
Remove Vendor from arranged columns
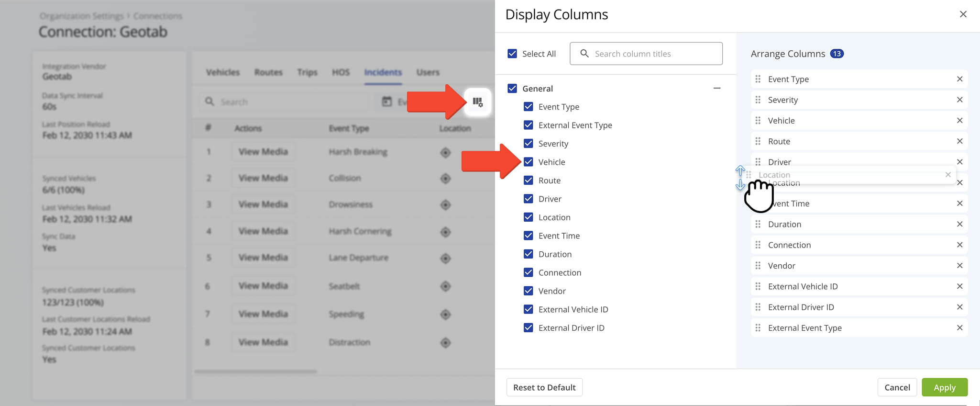(959, 266)
